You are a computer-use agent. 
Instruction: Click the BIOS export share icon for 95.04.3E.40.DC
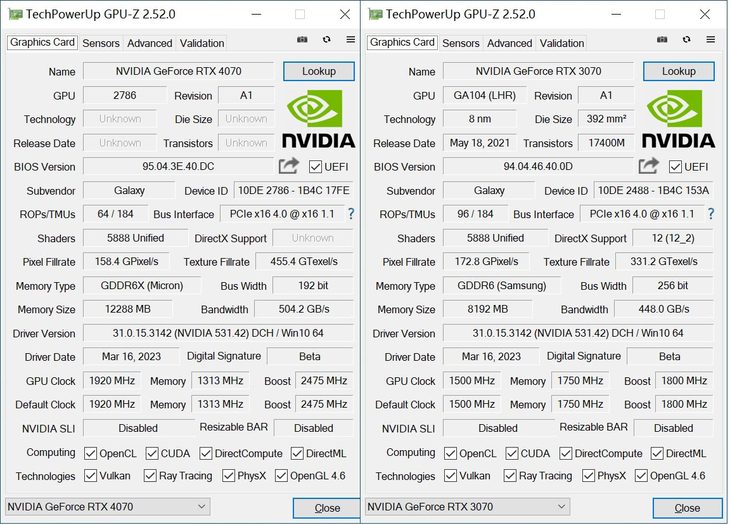289,166
